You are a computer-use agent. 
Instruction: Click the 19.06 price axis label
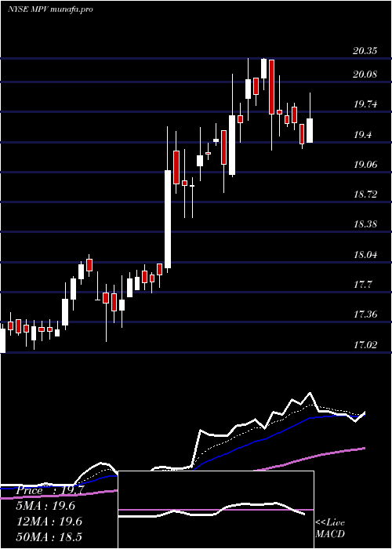click(365, 164)
